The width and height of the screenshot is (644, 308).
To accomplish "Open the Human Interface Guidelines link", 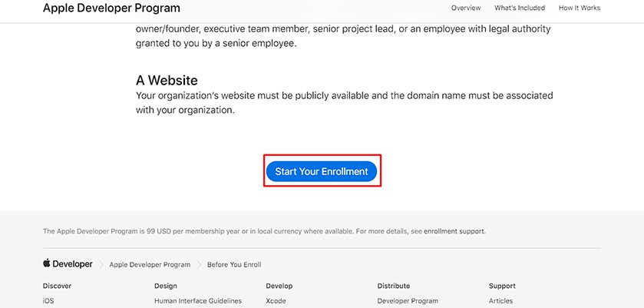I will [x=198, y=300].
